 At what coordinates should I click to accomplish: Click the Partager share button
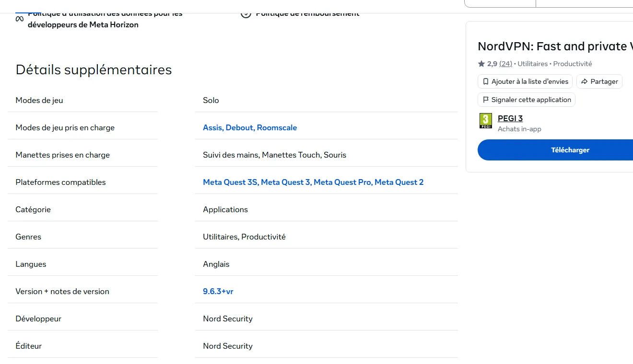[599, 81]
